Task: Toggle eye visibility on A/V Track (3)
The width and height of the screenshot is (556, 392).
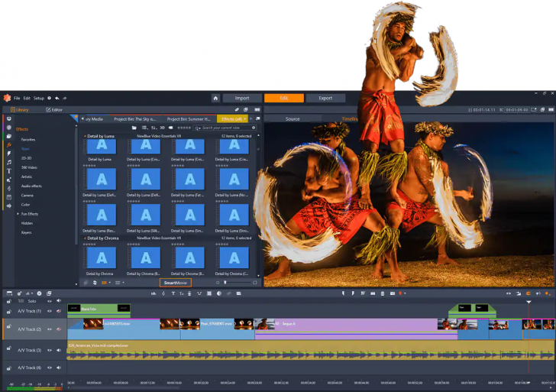Action: click(50, 350)
